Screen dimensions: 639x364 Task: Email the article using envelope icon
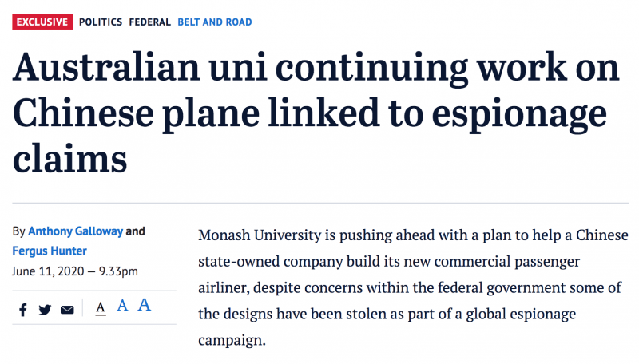[67, 311]
